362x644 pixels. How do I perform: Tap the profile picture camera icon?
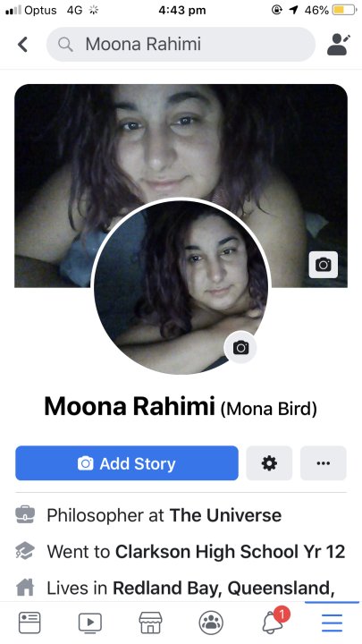click(240, 347)
